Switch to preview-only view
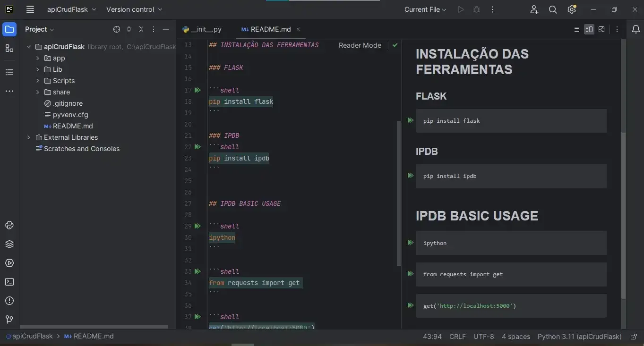Image resolution: width=644 pixels, height=346 pixels. pyautogui.click(x=601, y=29)
